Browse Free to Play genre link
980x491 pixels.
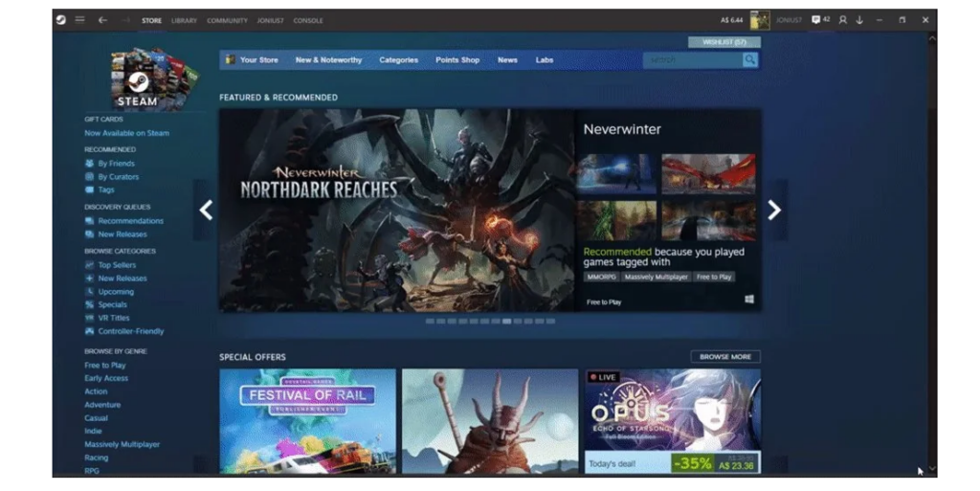point(105,365)
